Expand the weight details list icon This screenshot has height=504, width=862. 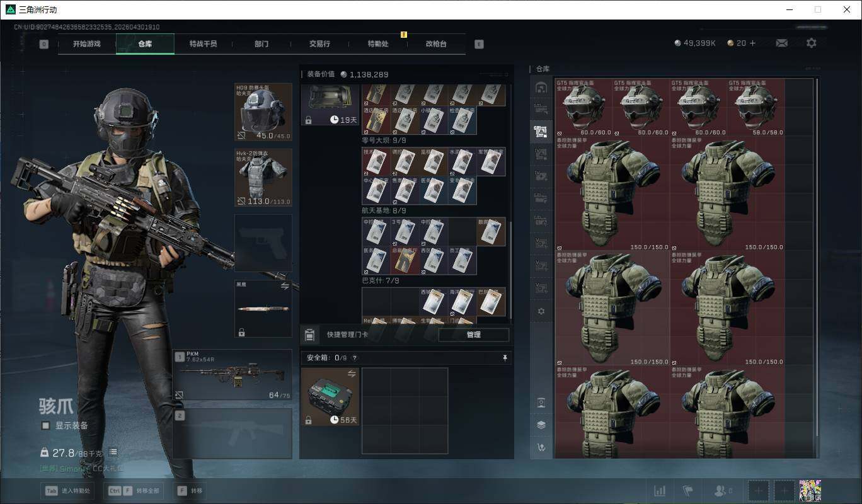click(x=113, y=452)
